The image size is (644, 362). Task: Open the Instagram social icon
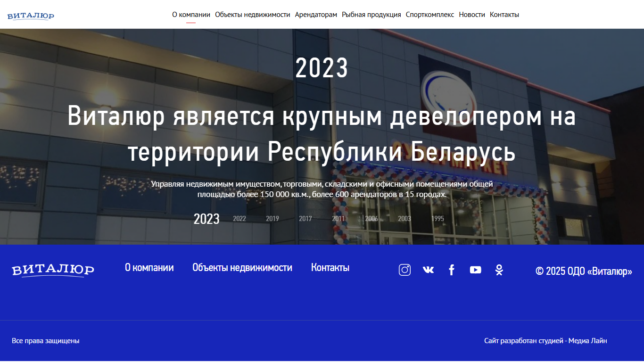(x=405, y=270)
